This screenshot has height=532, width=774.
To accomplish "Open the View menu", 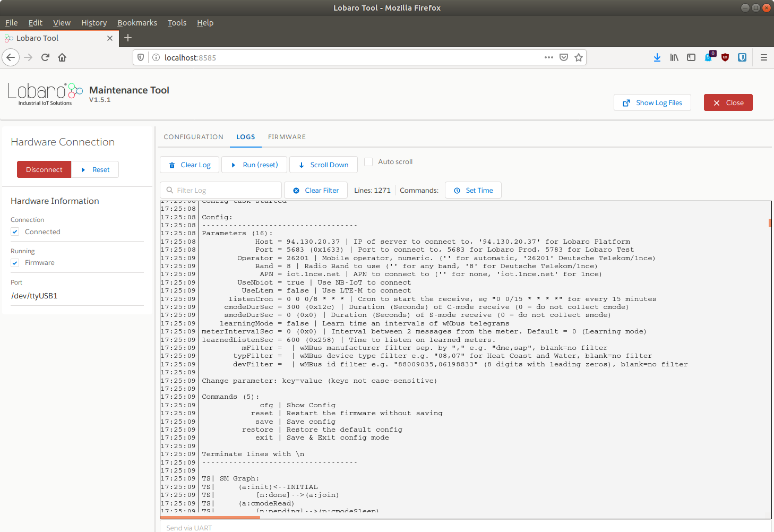I will pos(62,23).
